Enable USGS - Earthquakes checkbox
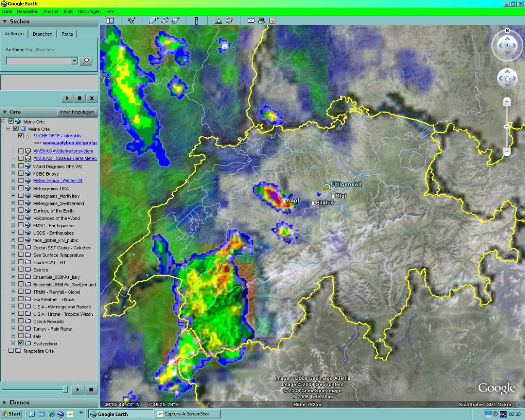This screenshot has width=525, height=420. point(21,233)
